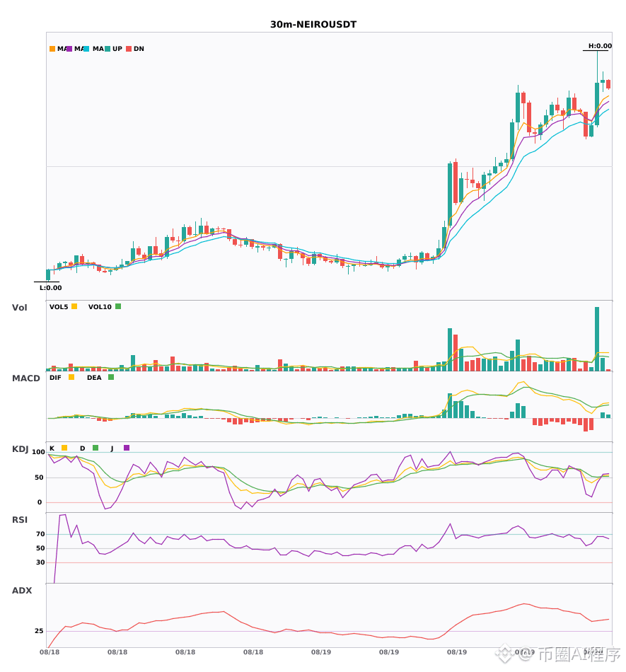The image size is (626, 672).
Task: Click the red DN legend swatch
Action: click(x=129, y=49)
